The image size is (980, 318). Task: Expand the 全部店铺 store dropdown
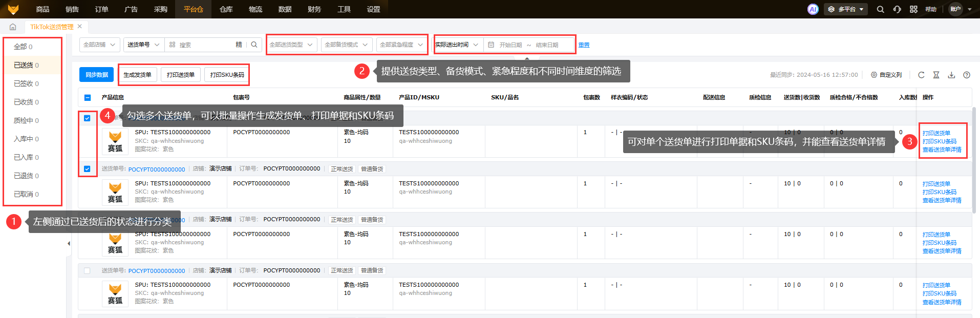pos(100,45)
